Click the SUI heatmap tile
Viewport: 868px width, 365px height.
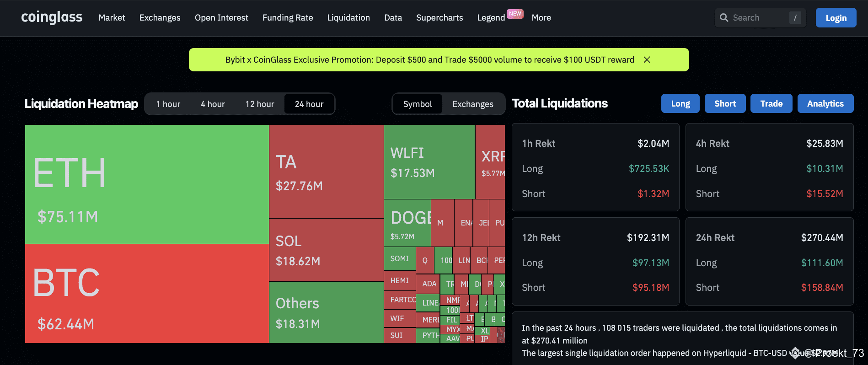400,335
